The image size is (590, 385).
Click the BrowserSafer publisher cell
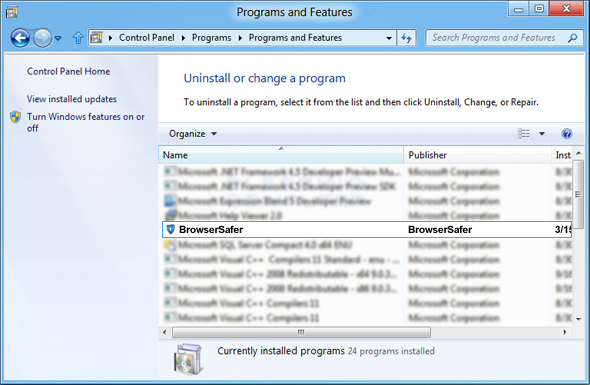(440, 230)
